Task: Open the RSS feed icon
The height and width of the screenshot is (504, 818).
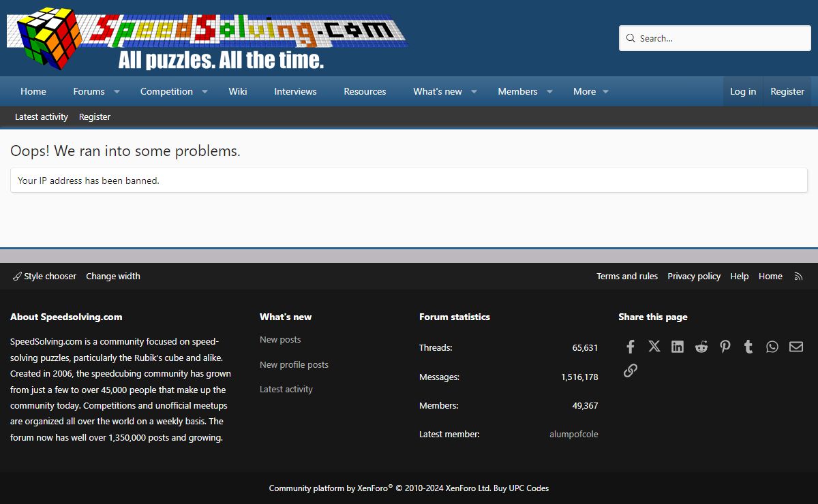Action: tap(798, 277)
